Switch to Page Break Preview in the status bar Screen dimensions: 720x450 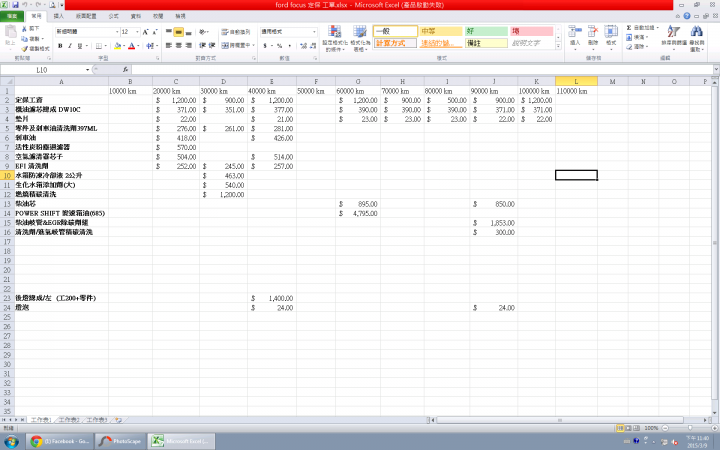click(x=636, y=428)
